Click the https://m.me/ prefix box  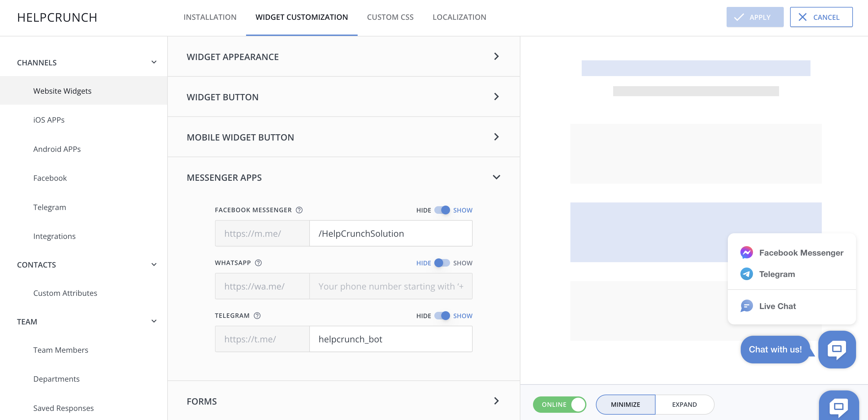pyautogui.click(x=262, y=233)
